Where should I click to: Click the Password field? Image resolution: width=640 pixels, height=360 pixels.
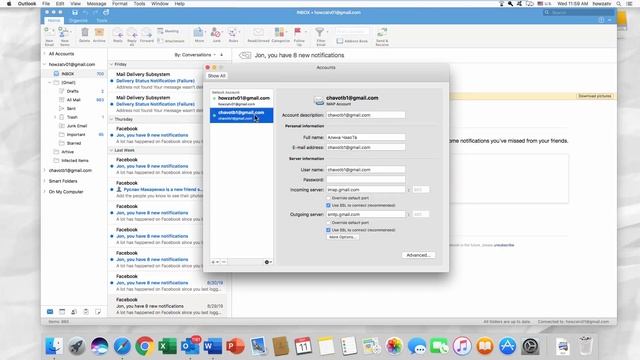click(366, 180)
